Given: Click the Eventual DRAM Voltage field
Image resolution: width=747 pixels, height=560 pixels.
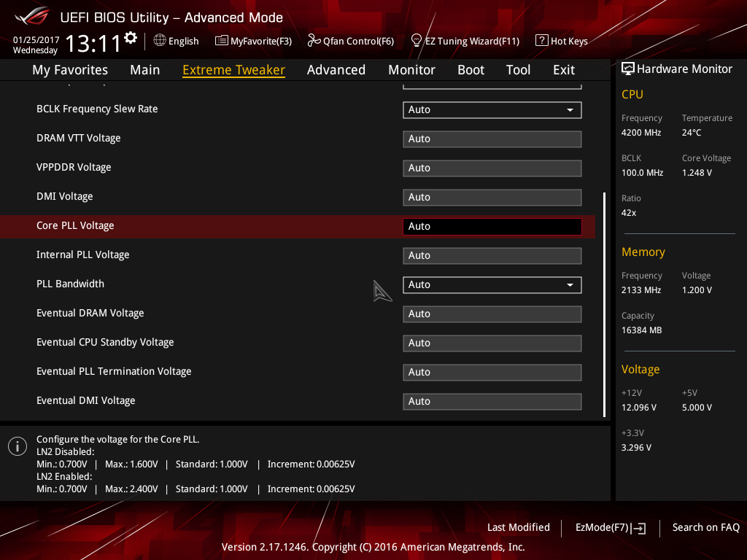Looking at the screenshot, I should (492, 314).
